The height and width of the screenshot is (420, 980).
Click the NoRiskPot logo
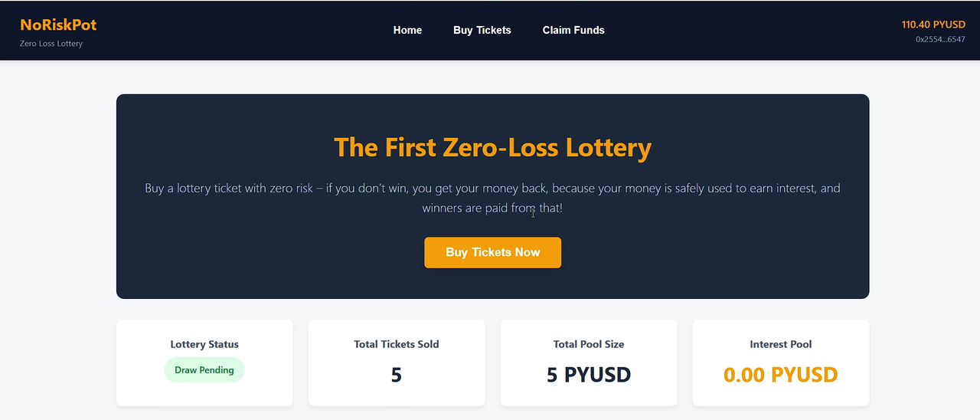[58, 25]
